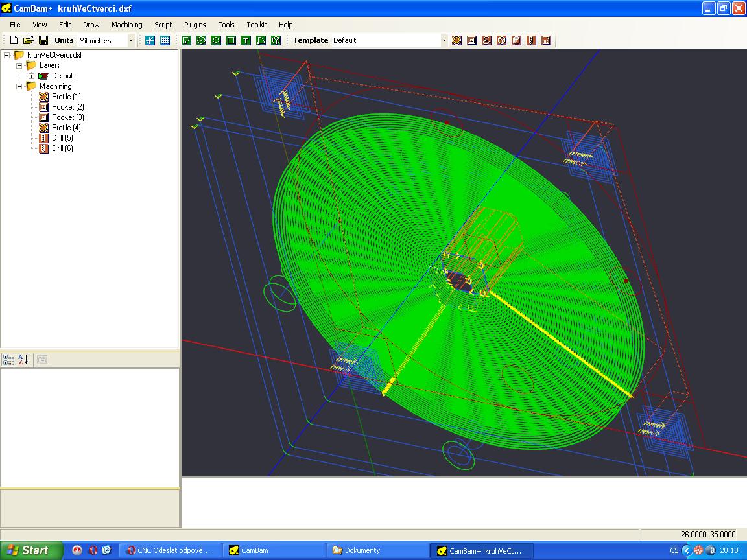This screenshot has height=560, width=747.
Task: Click the Profile machining operation toolbar icon
Action: coord(456,40)
